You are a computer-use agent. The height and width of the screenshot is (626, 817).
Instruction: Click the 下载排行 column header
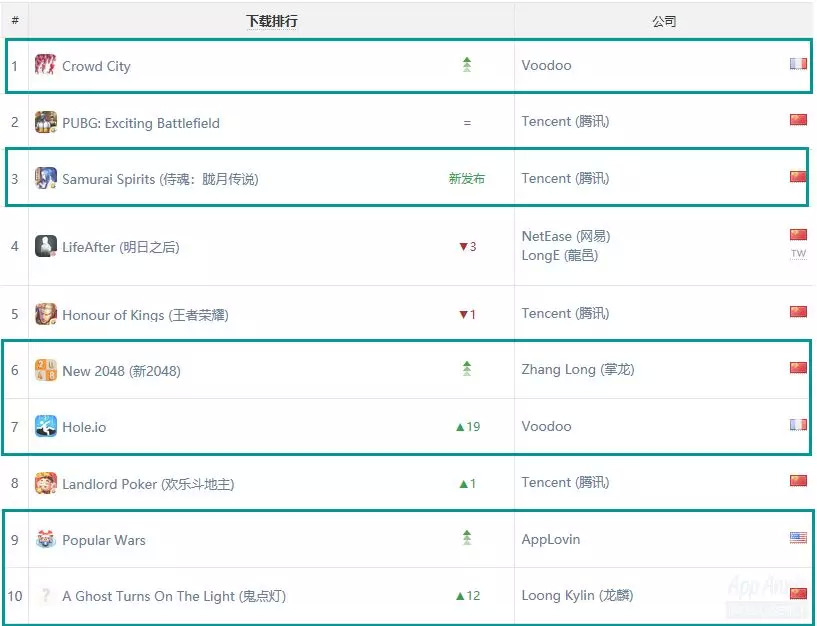point(271,21)
